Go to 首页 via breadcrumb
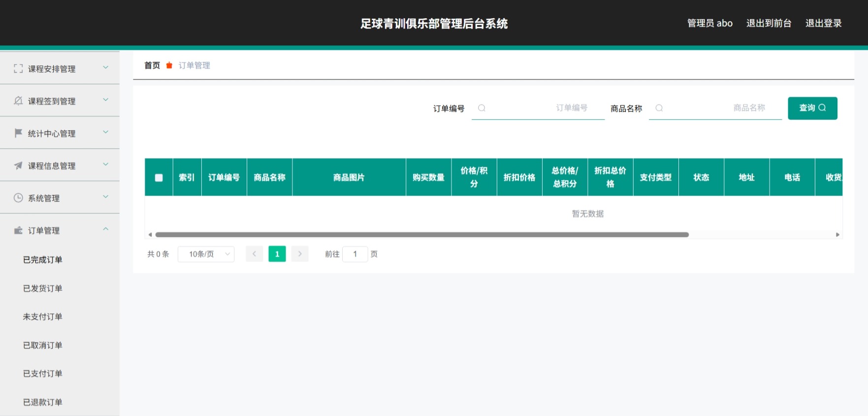 [x=152, y=65]
